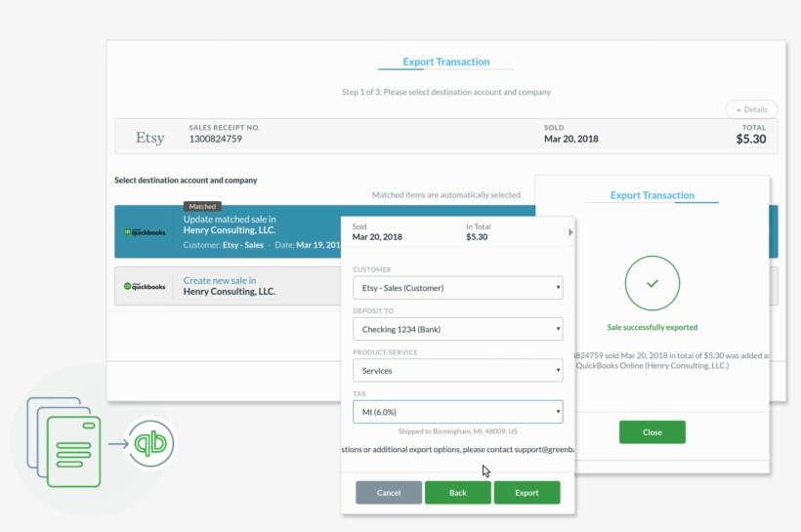This screenshot has width=801, height=532.
Task: Open the Deposit To dropdown Checking 1234 (Bank)
Action: [x=458, y=329]
